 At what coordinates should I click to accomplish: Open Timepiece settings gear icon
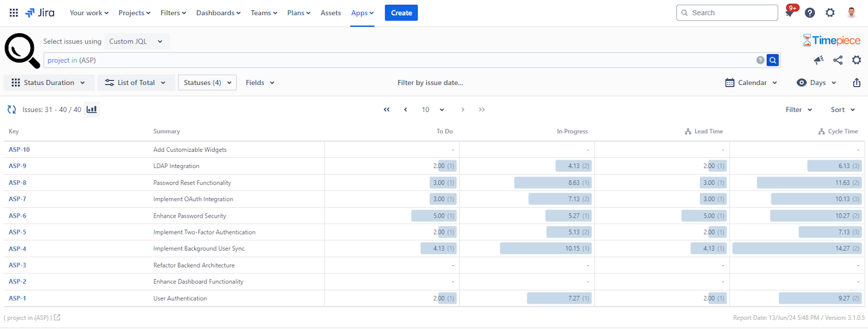coord(857,60)
